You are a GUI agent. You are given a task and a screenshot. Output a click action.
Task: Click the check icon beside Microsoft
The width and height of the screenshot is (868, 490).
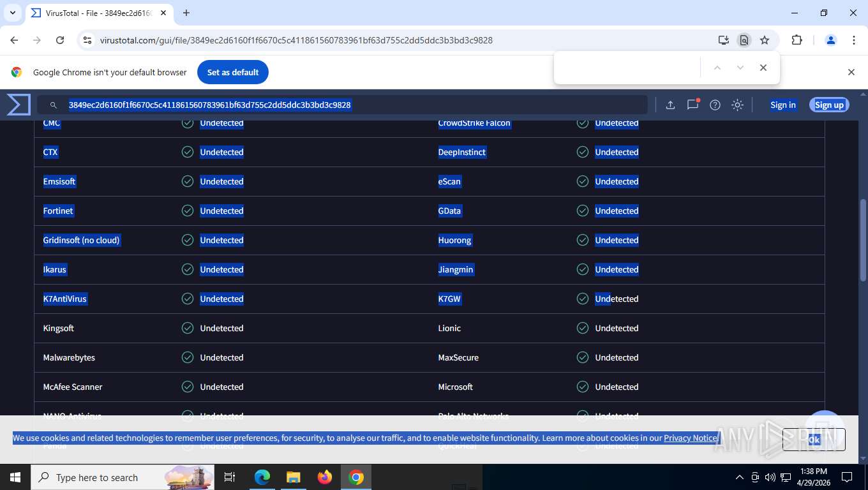point(583,387)
